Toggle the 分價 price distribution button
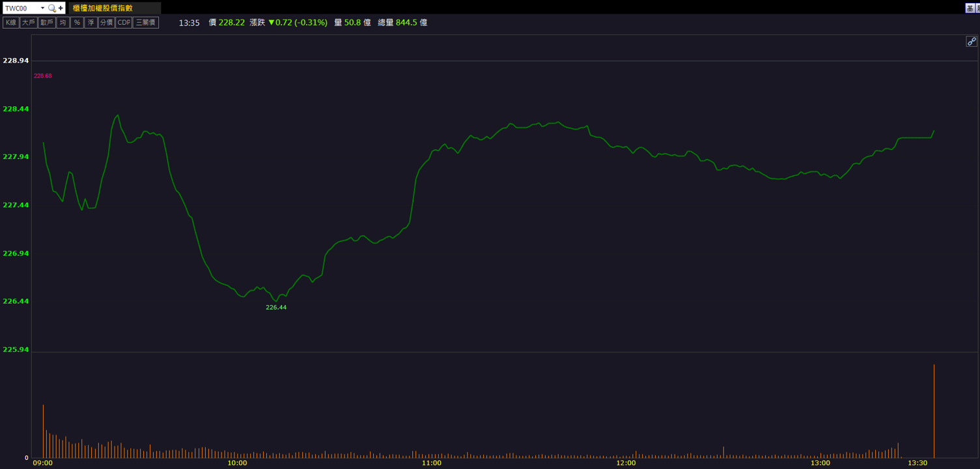980x469 pixels. pos(106,23)
